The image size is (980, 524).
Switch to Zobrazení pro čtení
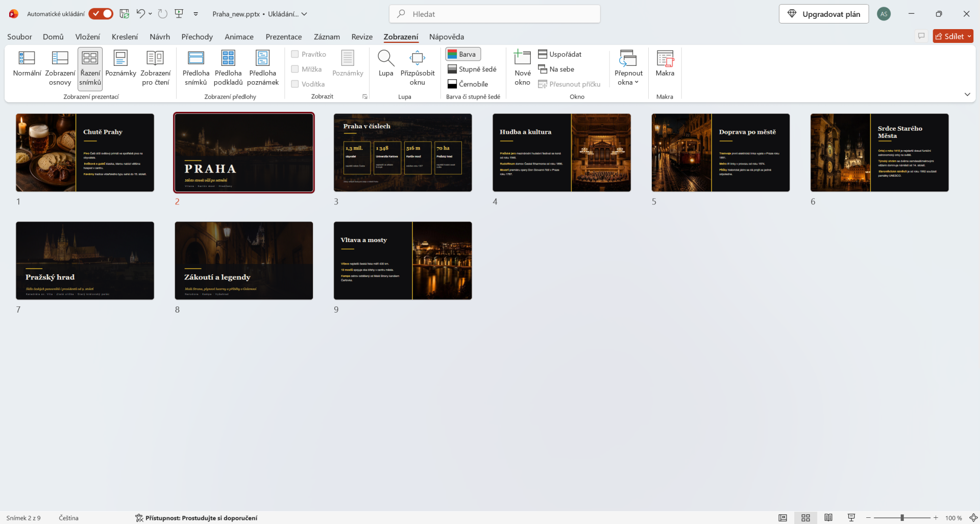point(155,68)
